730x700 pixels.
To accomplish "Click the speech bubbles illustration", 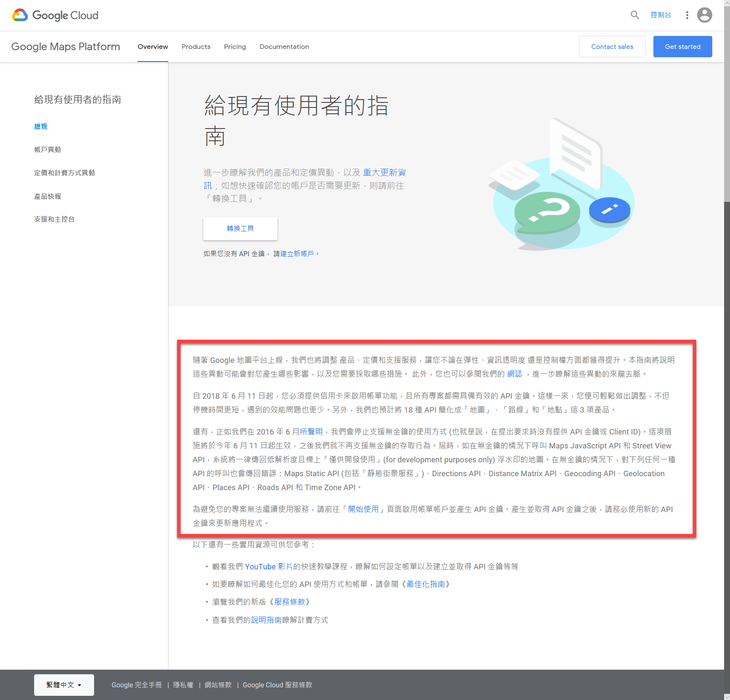I will tap(561, 184).
